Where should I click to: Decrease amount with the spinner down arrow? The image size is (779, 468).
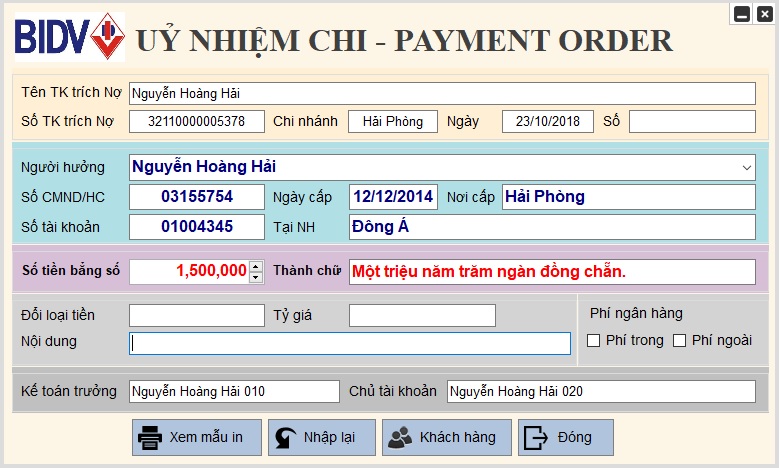point(256,276)
